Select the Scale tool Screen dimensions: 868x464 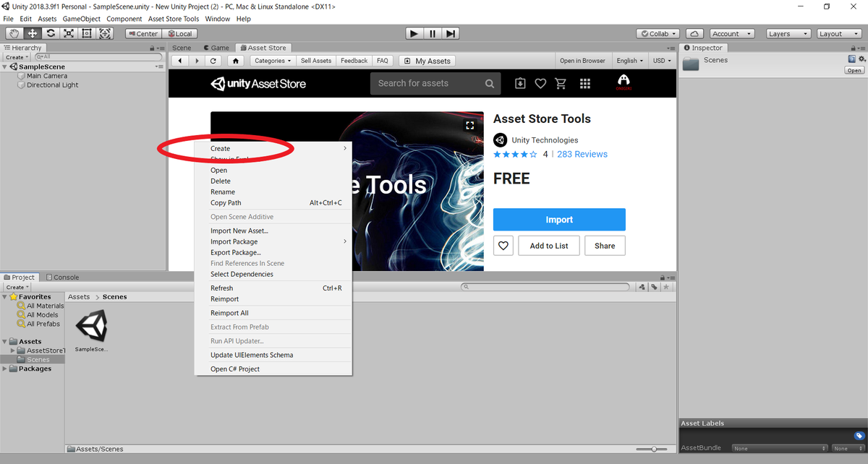pos(69,33)
